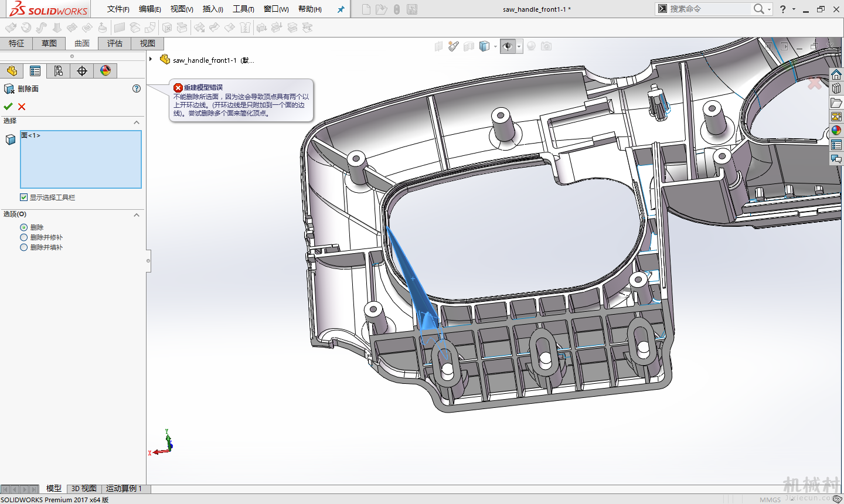This screenshot has height=504, width=844.
Task: Click the status bar icon beside MMGS
Action: click(838, 499)
